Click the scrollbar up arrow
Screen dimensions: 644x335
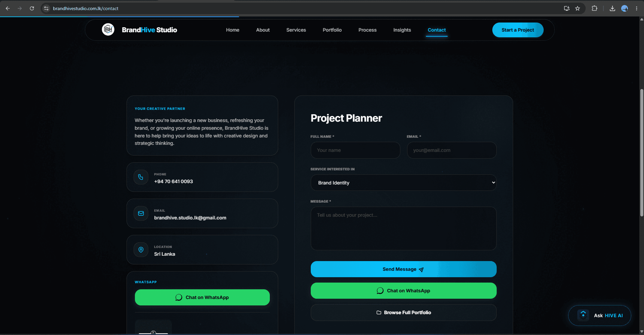[642, 19]
